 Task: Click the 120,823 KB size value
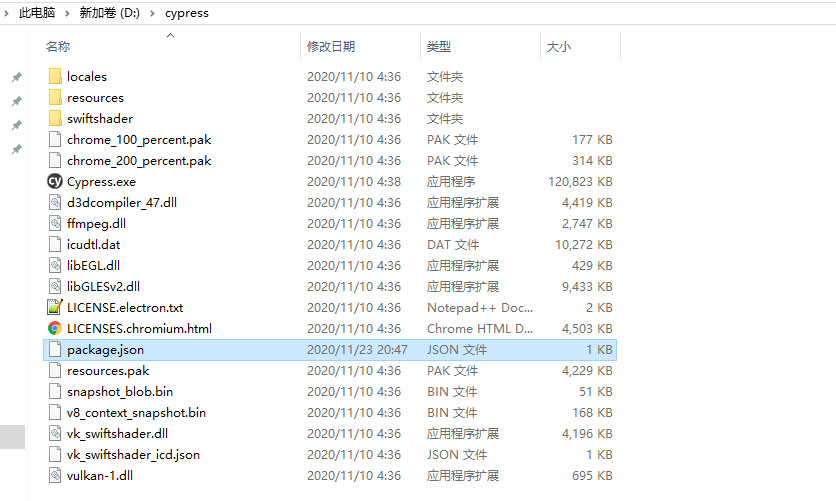point(580,182)
